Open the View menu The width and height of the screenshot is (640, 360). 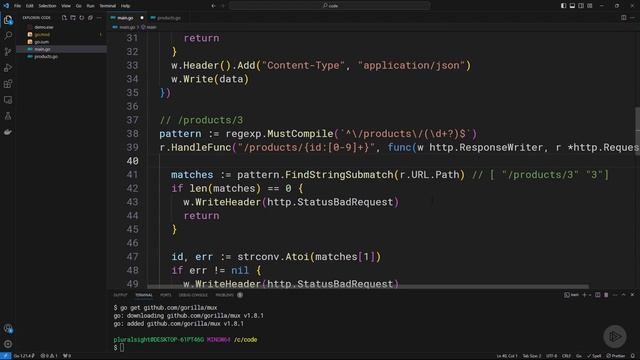(x=66, y=6)
